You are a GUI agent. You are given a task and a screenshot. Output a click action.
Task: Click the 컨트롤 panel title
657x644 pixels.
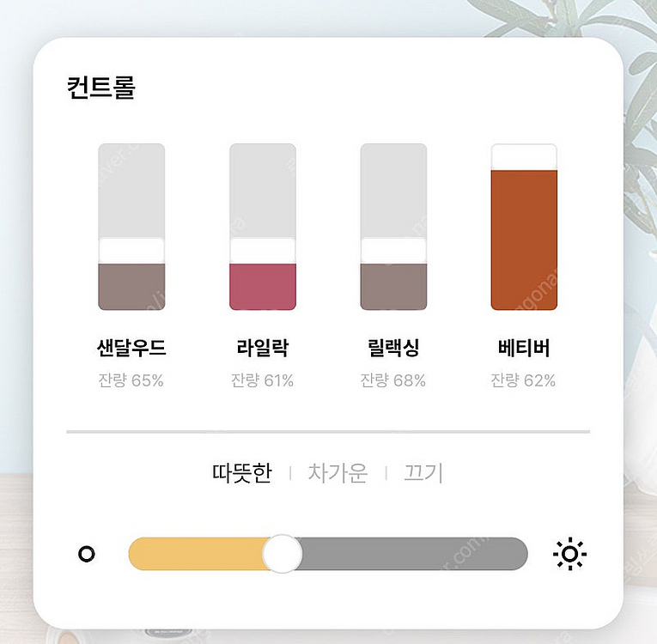[x=101, y=88]
